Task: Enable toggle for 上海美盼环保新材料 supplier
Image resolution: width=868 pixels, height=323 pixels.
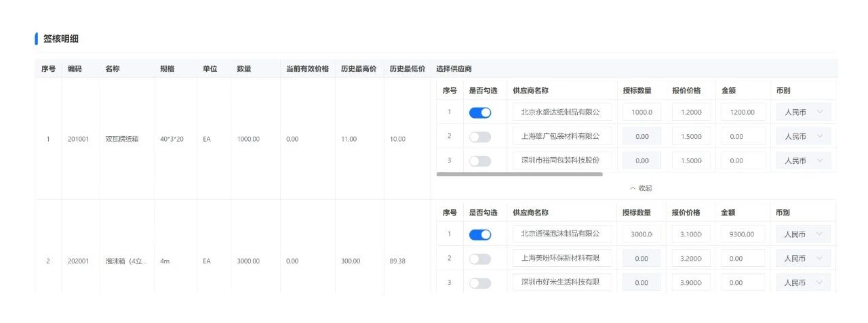Action: tap(479, 259)
